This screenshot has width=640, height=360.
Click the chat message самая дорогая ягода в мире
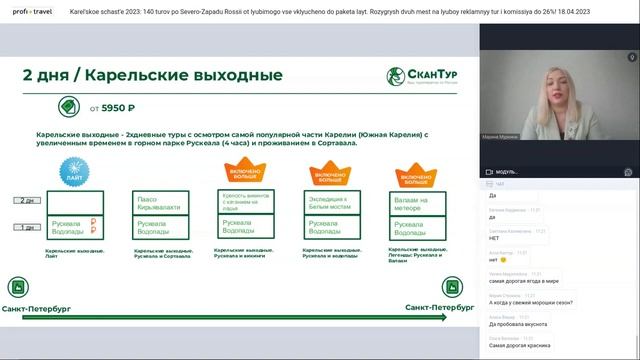(x=524, y=281)
